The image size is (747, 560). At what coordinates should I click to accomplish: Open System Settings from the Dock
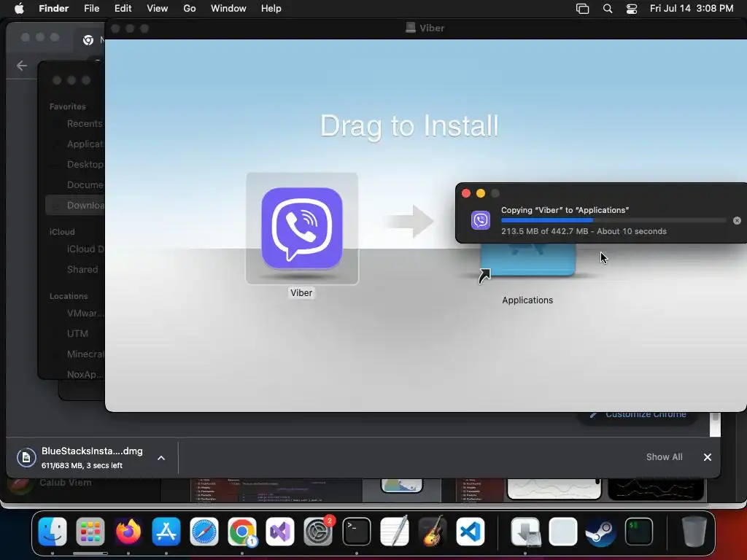coord(318,532)
